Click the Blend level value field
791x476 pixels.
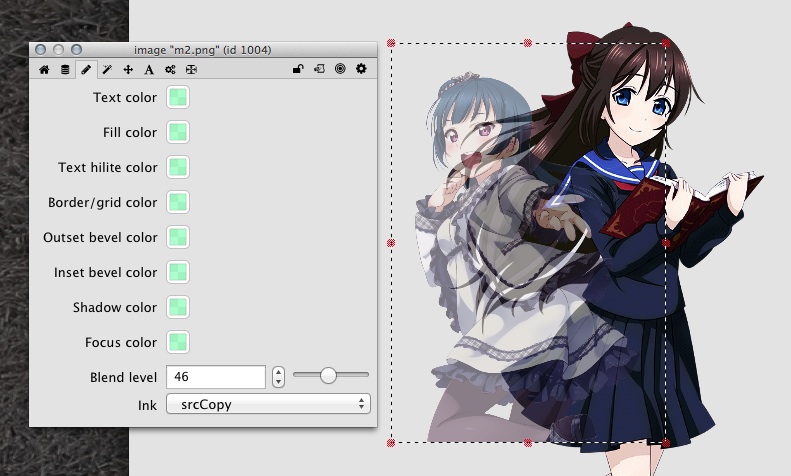tap(216, 377)
